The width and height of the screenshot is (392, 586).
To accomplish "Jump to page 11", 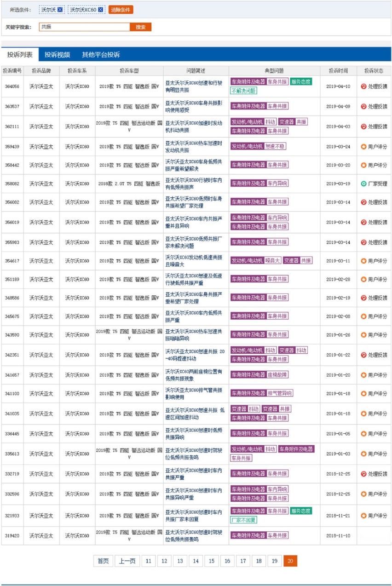I will click(x=148, y=561).
